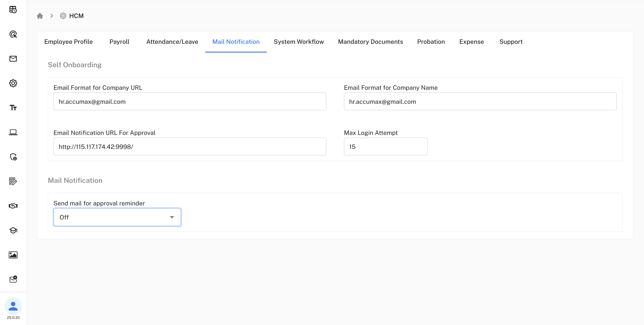The image size is (644, 325).
Task: Select the image gallery icon in sidebar
Action: tap(13, 255)
